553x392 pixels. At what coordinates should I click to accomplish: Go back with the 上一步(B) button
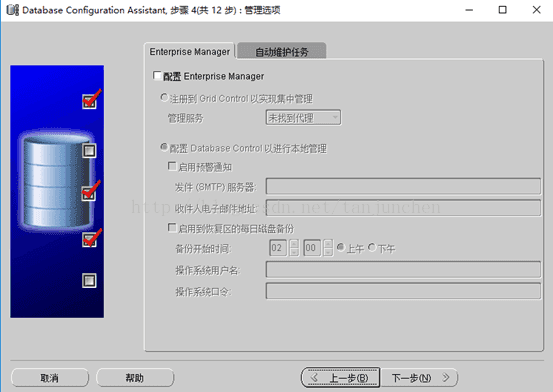tap(341, 378)
